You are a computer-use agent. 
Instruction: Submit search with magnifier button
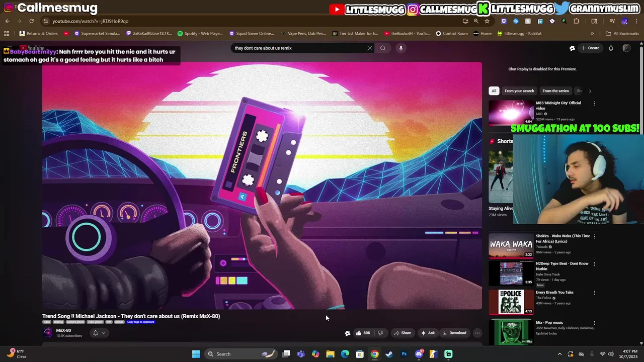(383, 48)
